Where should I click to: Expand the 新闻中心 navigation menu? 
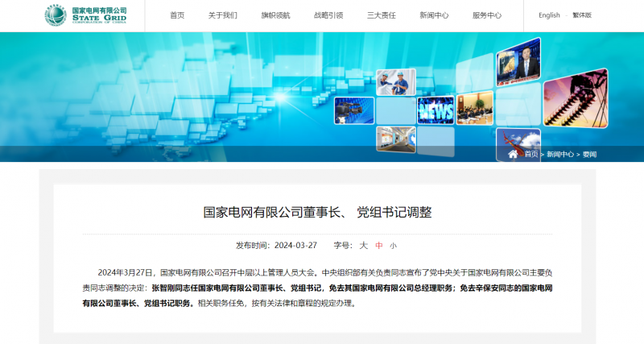(x=434, y=15)
